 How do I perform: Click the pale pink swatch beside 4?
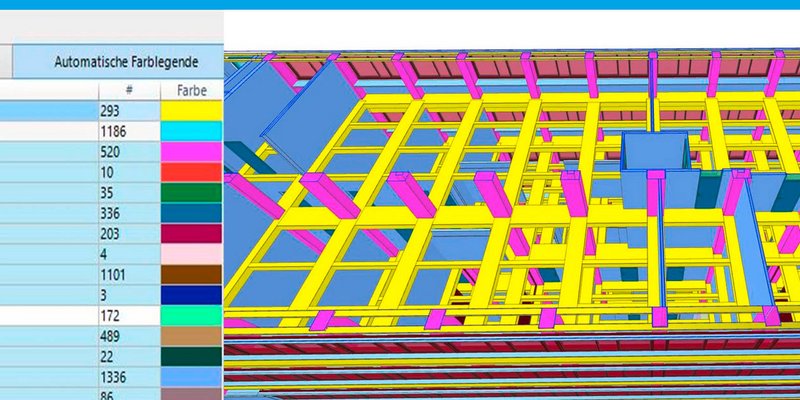click(191, 254)
